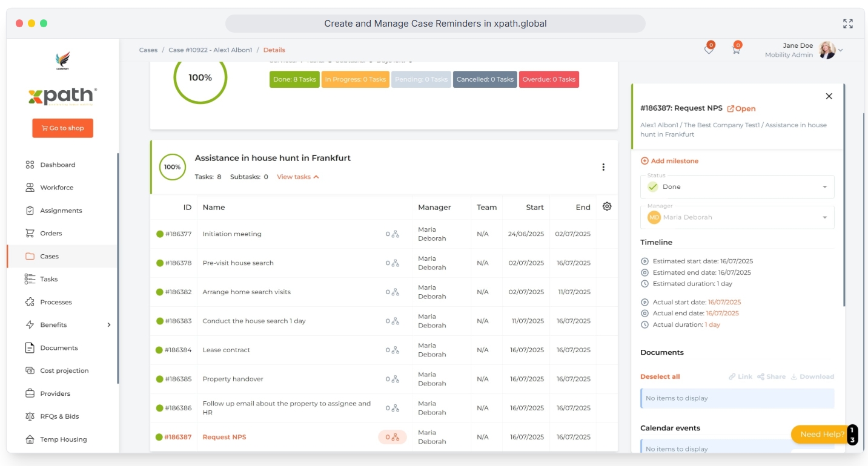Go to Dashboard in the sidebar
The width and height of the screenshot is (868, 466).
point(58,165)
